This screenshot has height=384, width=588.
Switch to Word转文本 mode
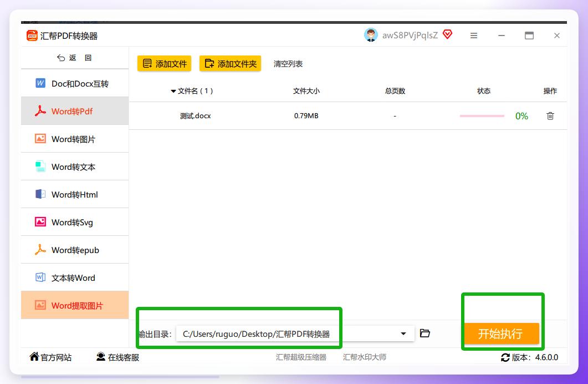coord(75,166)
